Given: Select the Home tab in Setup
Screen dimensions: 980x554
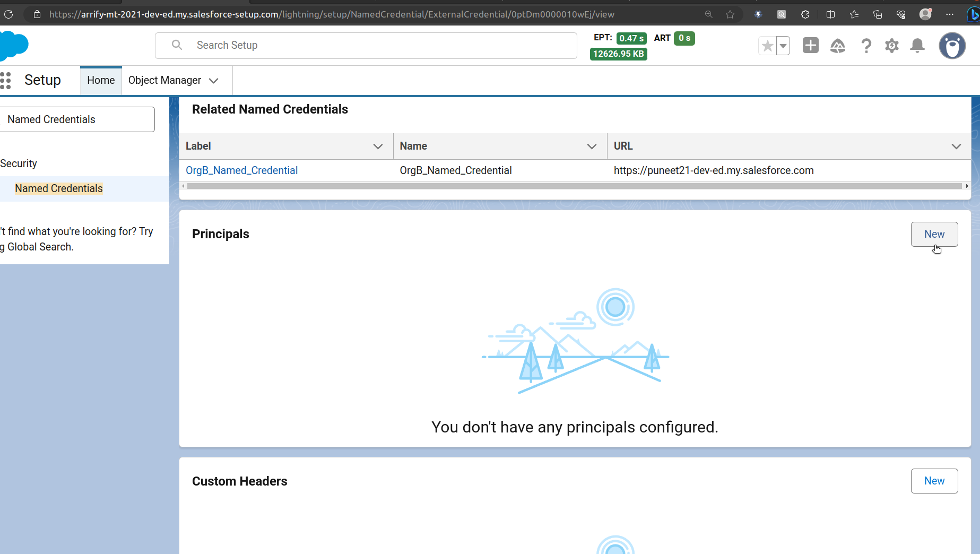Looking at the screenshot, I should 101,80.
